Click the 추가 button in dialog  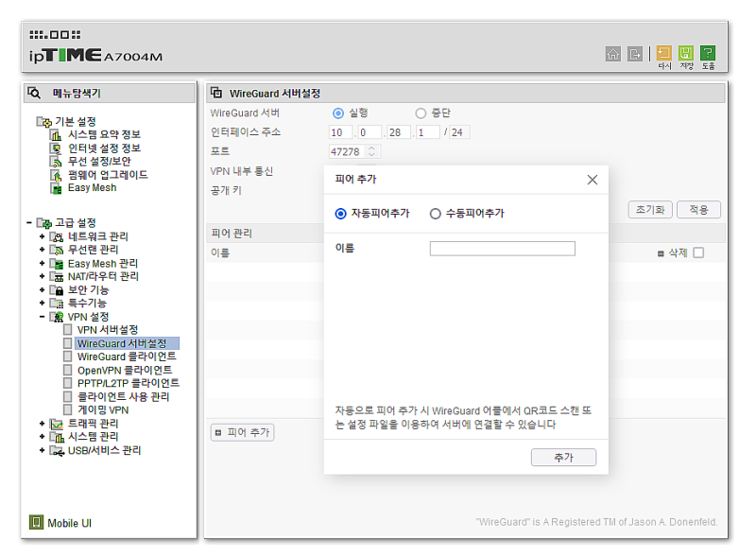click(x=563, y=457)
